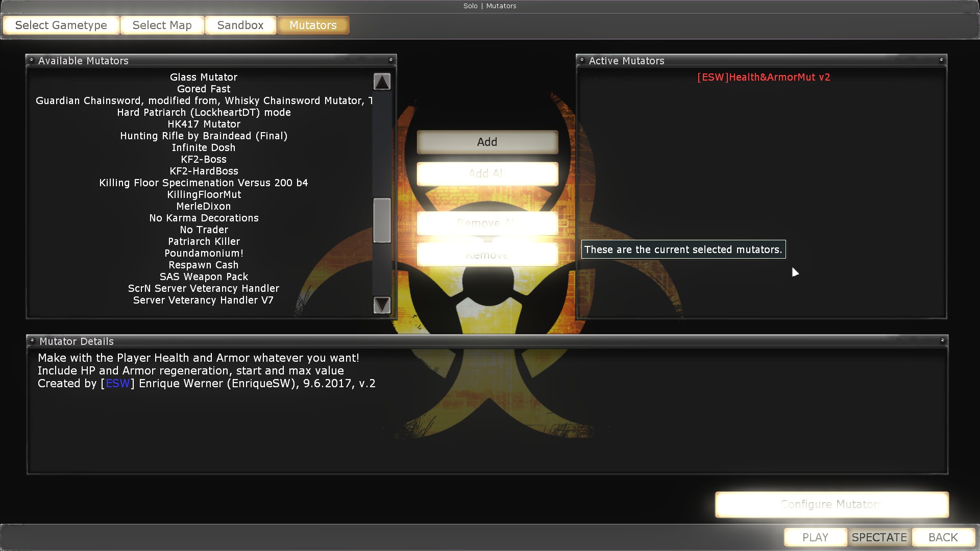Viewport: 980px width, 551px height.
Task: Select the [ESW]Health&ArmorMut v2 active mutator
Action: (764, 77)
